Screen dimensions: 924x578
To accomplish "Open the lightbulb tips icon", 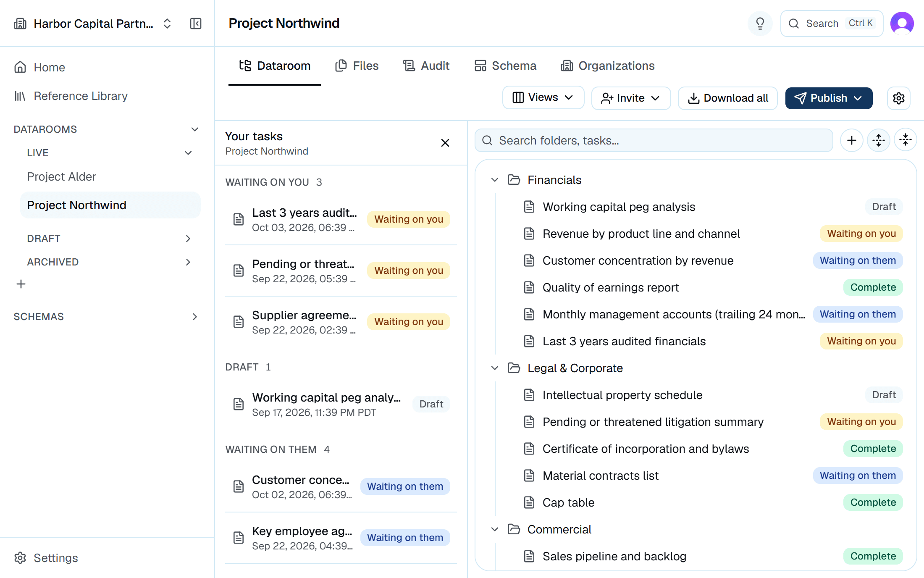I will [760, 24].
